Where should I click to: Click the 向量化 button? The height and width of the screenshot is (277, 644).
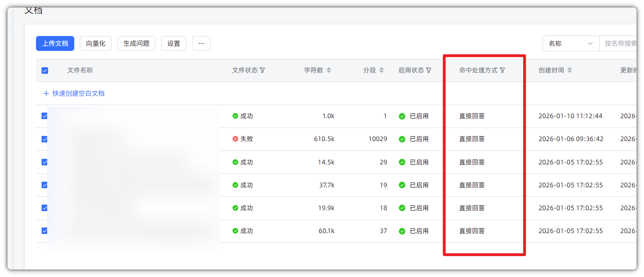96,43
